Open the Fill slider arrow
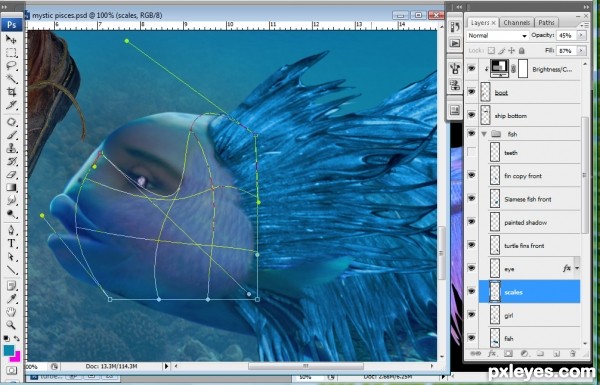 coord(582,51)
